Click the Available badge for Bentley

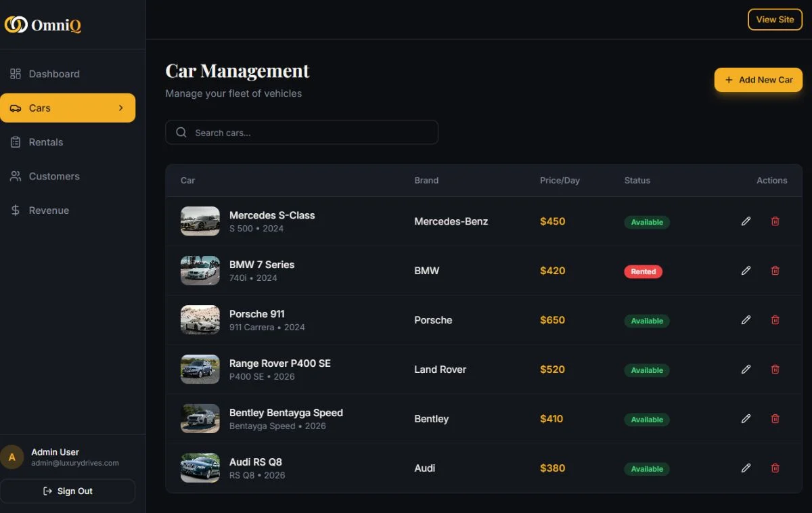tap(647, 420)
